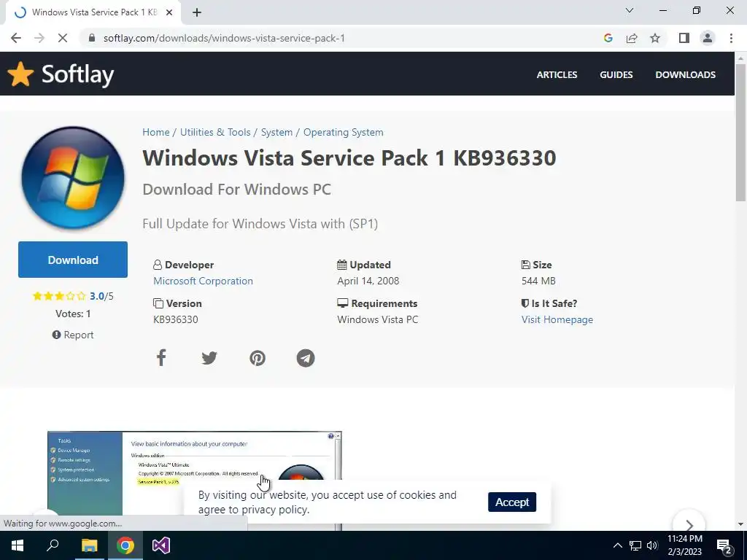Click the "Votes: 1" text
Image resolution: width=747 pixels, height=560 pixels.
pyautogui.click(x=73, y=314)
